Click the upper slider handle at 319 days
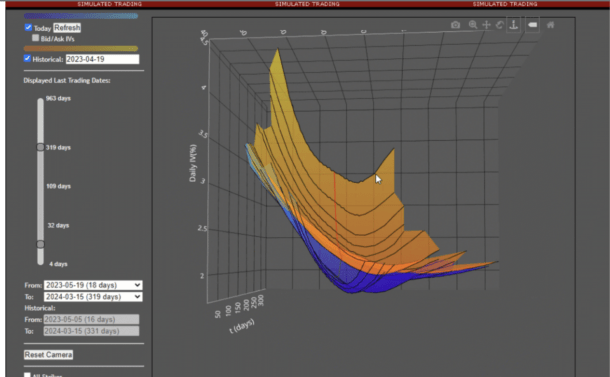 pyautogui.click(x=40, y=147)
